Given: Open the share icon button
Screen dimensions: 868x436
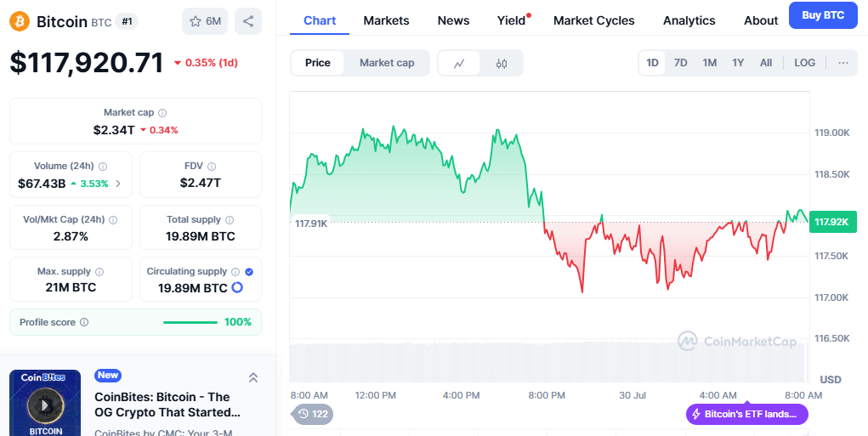Looking at the screenshot, I should pos(248,21).
